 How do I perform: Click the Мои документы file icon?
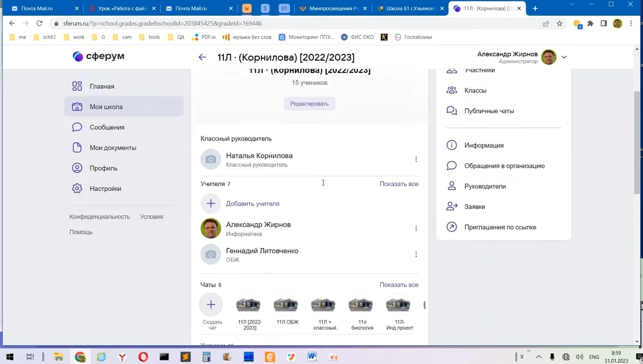(77, 148)
